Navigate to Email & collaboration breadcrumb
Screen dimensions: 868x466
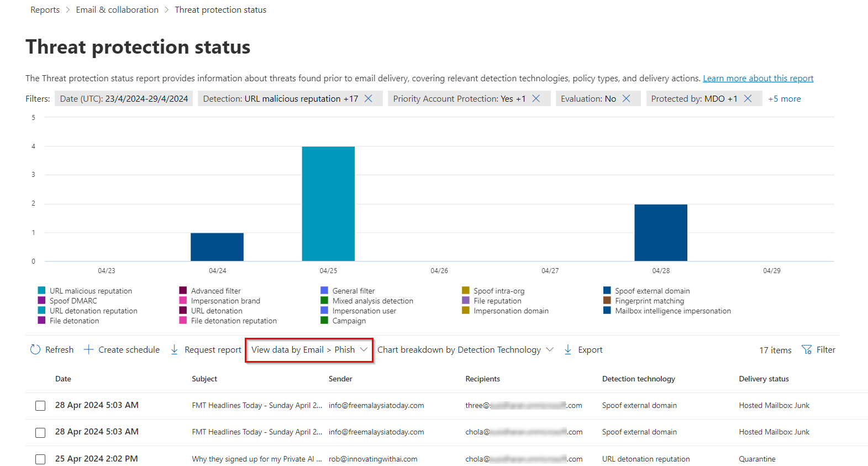coord(117,10)
